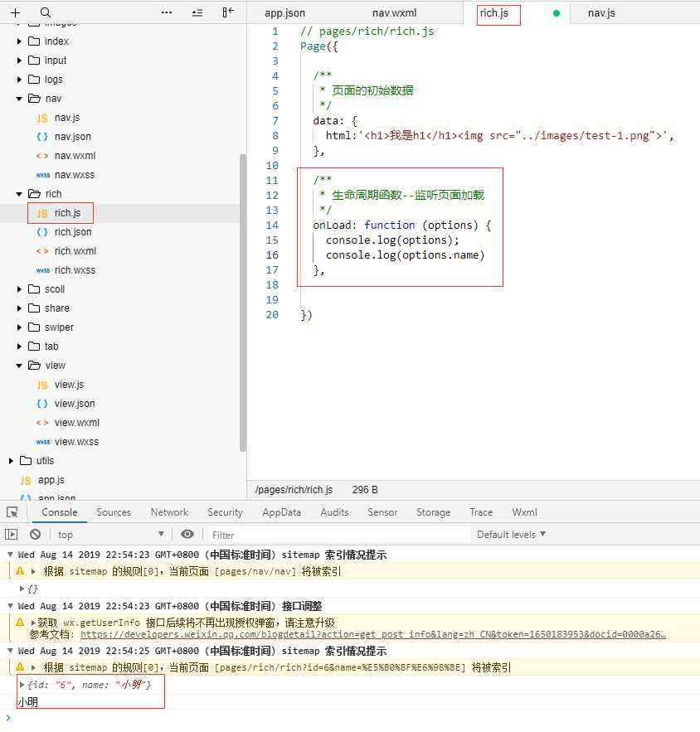Viewport: 700px width, 732px height.
Task: Click the code line with console.log(options.name)
Action: (405, 255)
